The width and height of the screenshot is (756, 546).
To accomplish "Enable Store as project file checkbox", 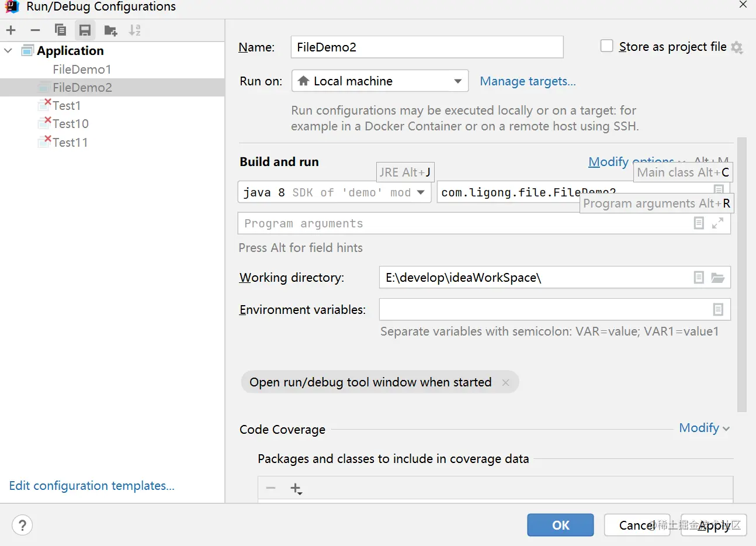I will [607, 46].
